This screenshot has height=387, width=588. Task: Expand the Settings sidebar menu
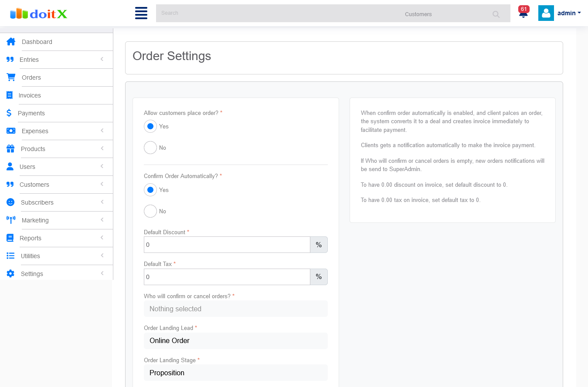[32, 274]
